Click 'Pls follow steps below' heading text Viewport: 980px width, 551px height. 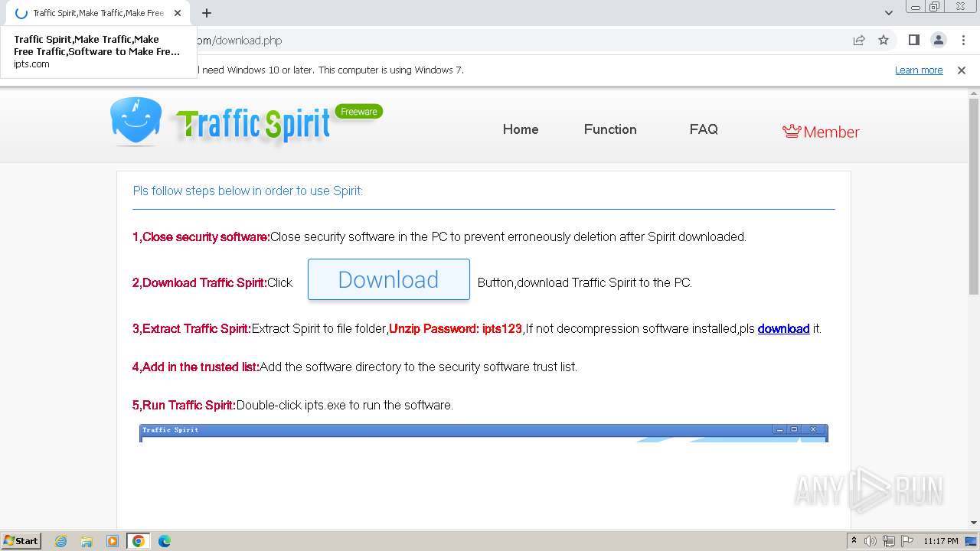[248, 191]
